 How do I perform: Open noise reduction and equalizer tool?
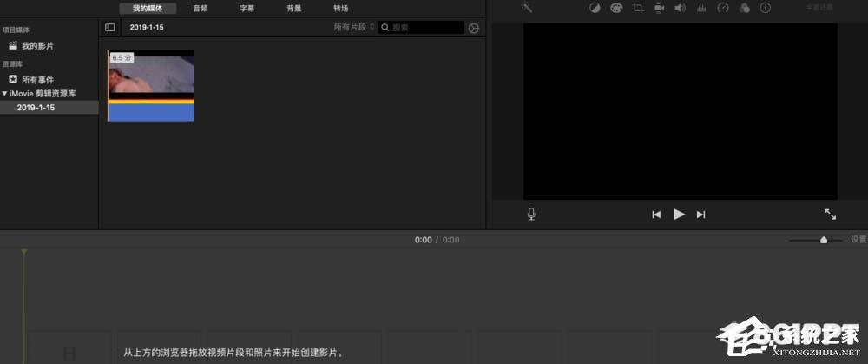701,8
